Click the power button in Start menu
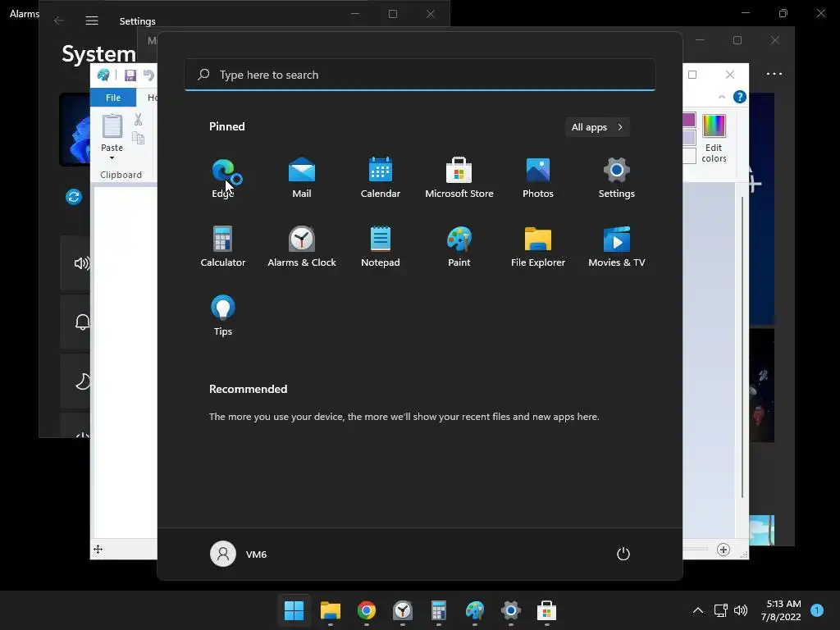This screenshot has height=630, width=840. click(623, 554)
